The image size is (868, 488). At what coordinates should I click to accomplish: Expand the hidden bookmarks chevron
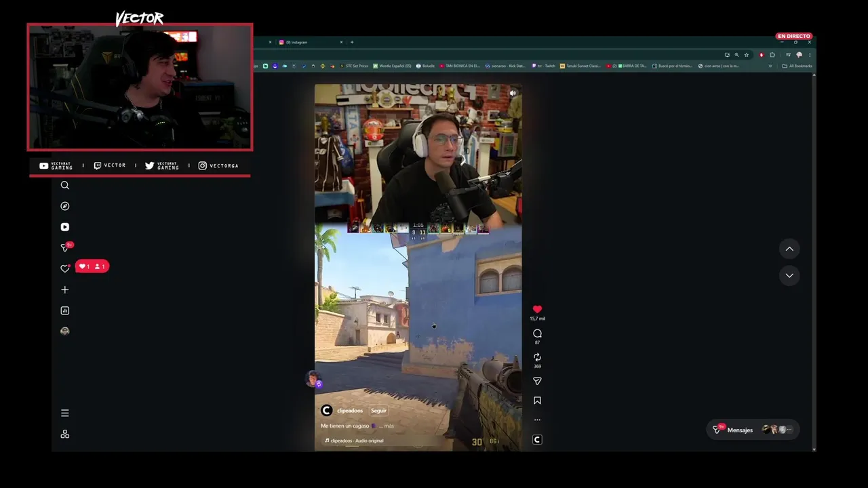pyautogui.click(x=770, y=66)
